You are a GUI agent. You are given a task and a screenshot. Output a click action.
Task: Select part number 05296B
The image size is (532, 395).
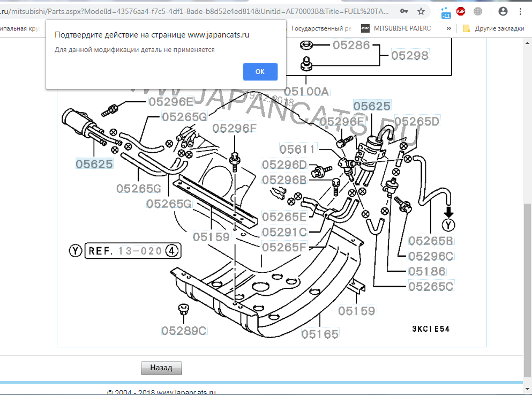tap(284, 180)
